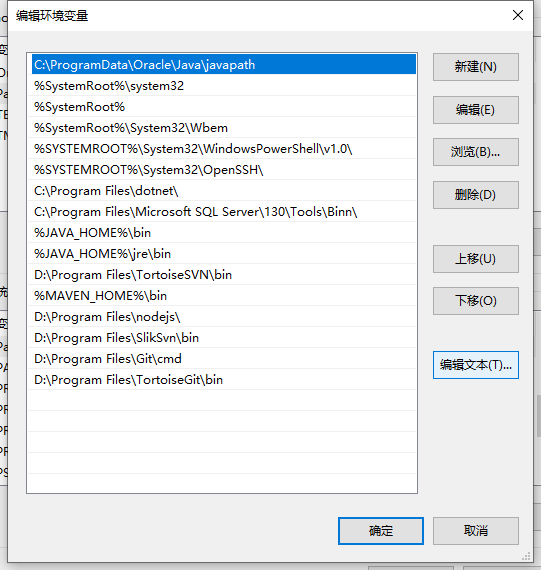Open 编辑文本(T)... text editor
This screenshot has height=570, width=541.
pyautogui.click(x=476, y=365)
